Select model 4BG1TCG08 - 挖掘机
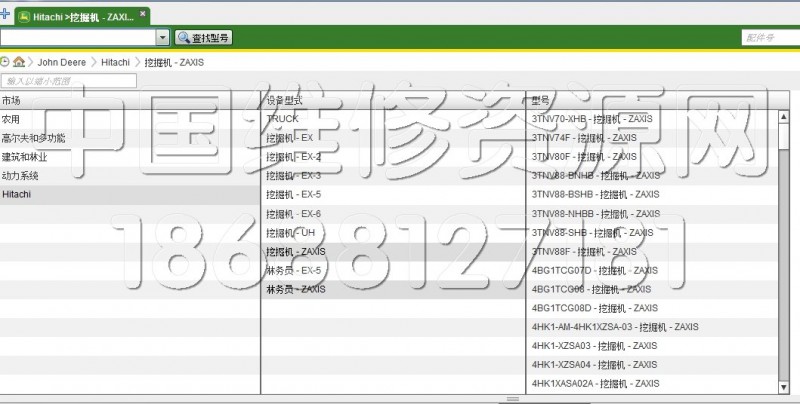Viewport: 800px width, 404px height. coord(652,289)
